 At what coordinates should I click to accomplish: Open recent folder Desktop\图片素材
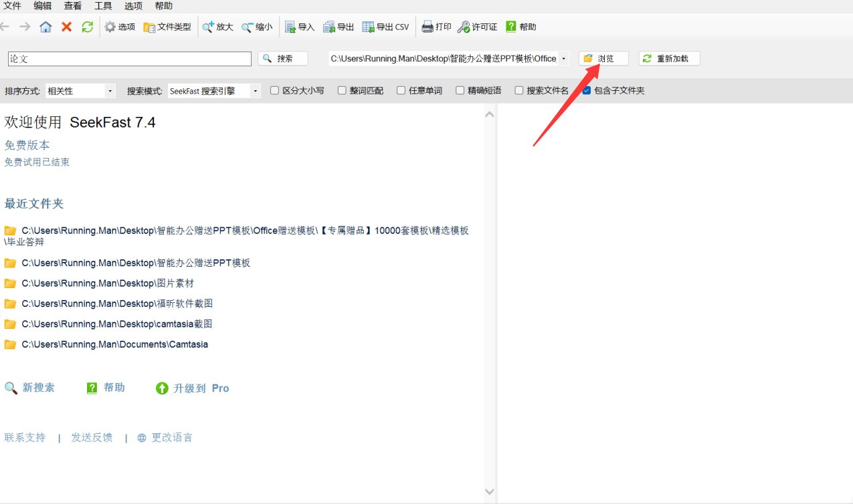click(x=108, y=283)
